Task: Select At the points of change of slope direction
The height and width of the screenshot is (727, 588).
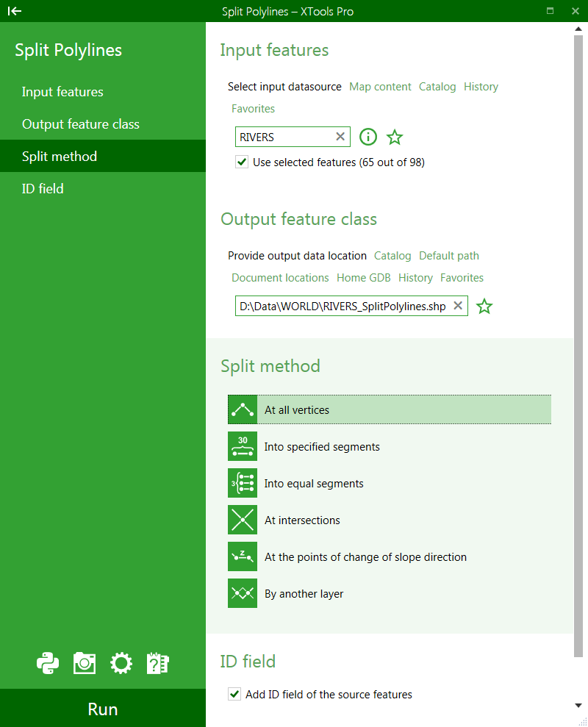Action: (x=365, y=557)
